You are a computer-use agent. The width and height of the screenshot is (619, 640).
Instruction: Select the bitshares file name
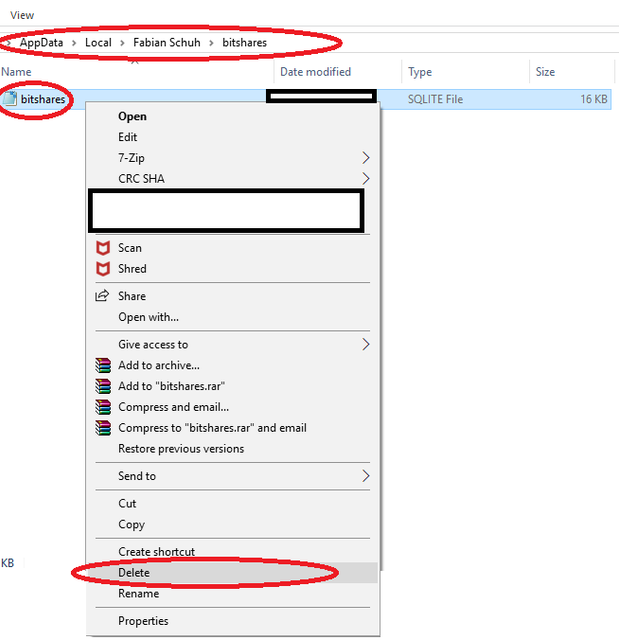[x=43, y=99]
